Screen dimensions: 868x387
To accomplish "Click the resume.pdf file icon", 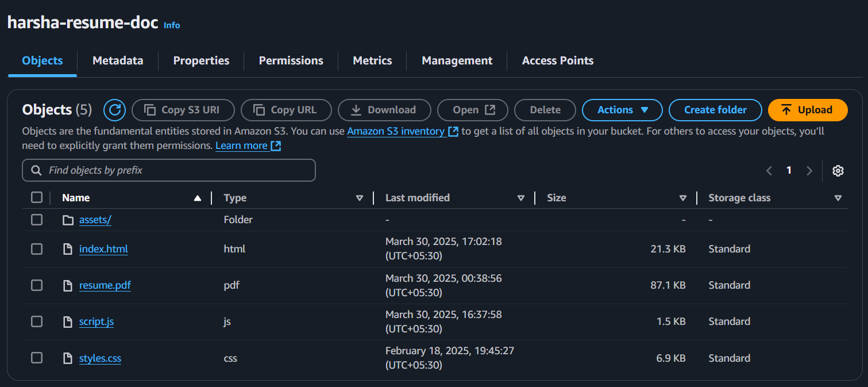I will 68,285.
